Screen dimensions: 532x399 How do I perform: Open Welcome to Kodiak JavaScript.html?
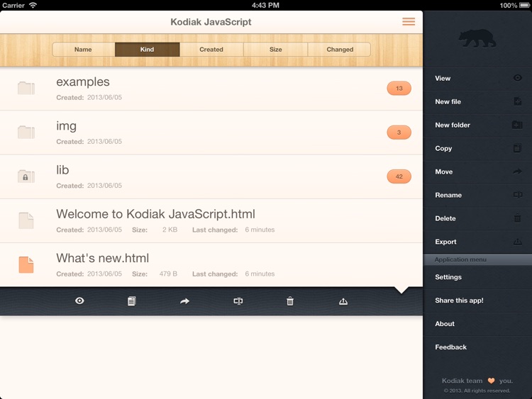pyautogui.click(x=156, y=214)
